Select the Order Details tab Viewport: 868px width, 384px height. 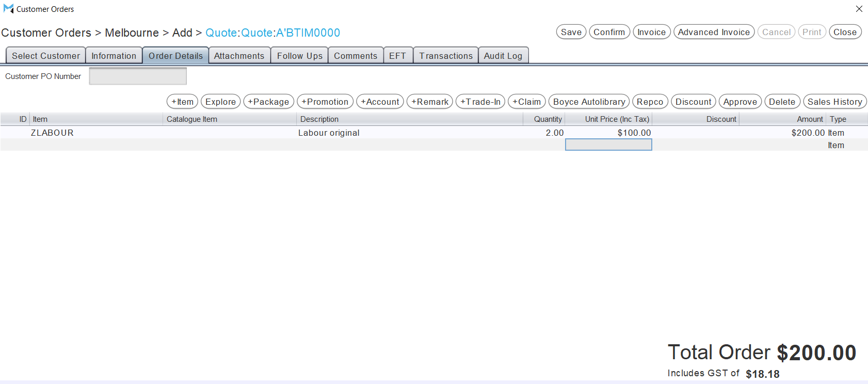[176, 56]
